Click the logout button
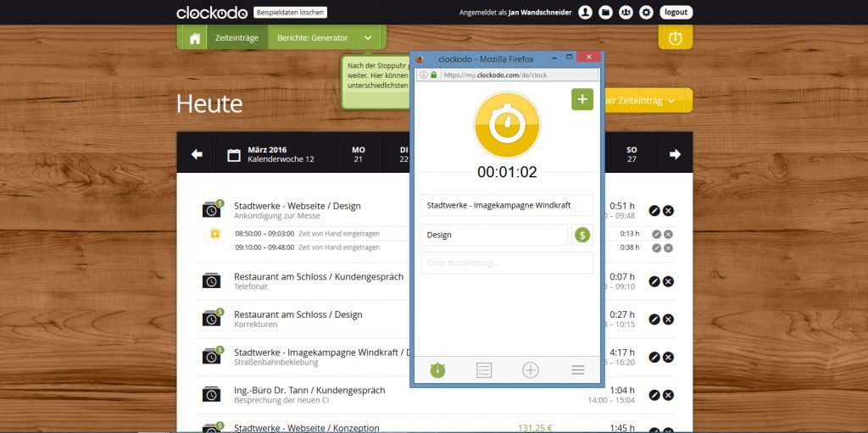The width and height of the screenshot is (868, 433). 676,12
